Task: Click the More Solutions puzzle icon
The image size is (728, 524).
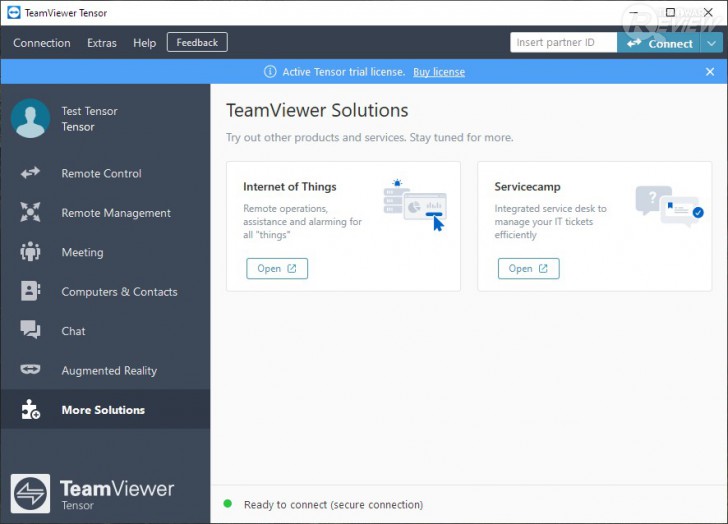Action: pyautogui.click(x=30, y=409)
